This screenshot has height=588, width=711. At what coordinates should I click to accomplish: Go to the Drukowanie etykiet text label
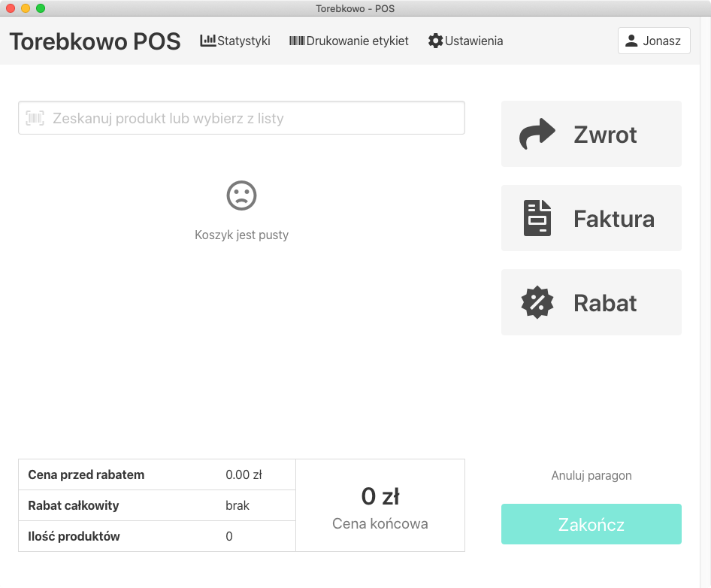[357, 41]
